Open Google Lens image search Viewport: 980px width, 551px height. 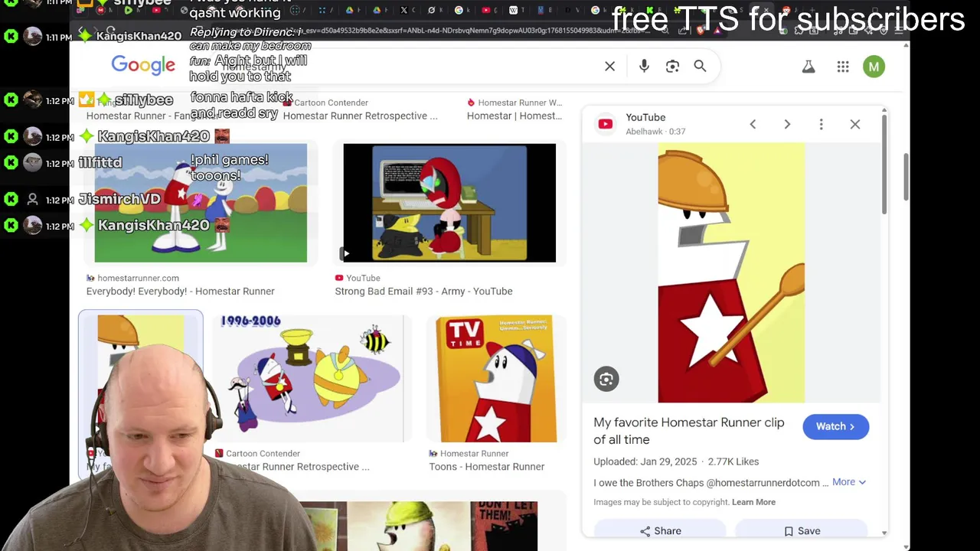click(672, 67)
